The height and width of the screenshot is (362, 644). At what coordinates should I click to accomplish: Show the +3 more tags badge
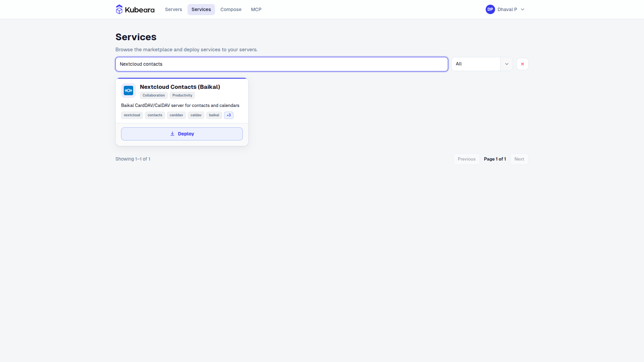(229, 115)
